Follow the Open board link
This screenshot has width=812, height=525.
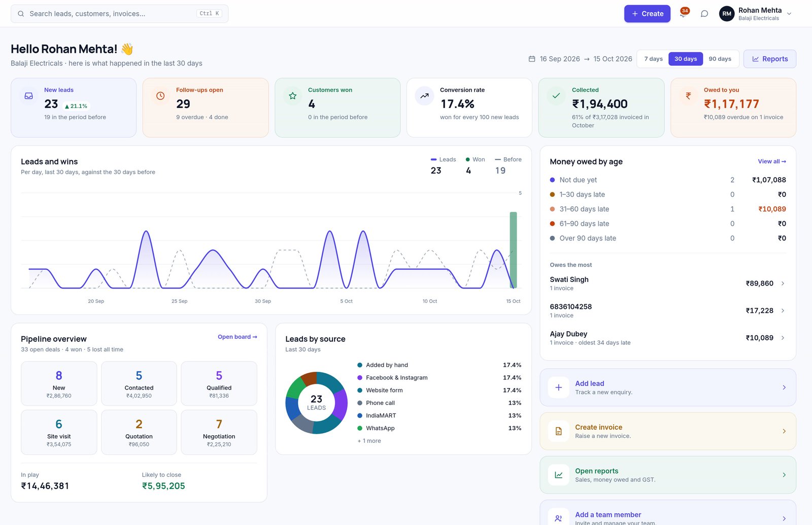(237, 337)
